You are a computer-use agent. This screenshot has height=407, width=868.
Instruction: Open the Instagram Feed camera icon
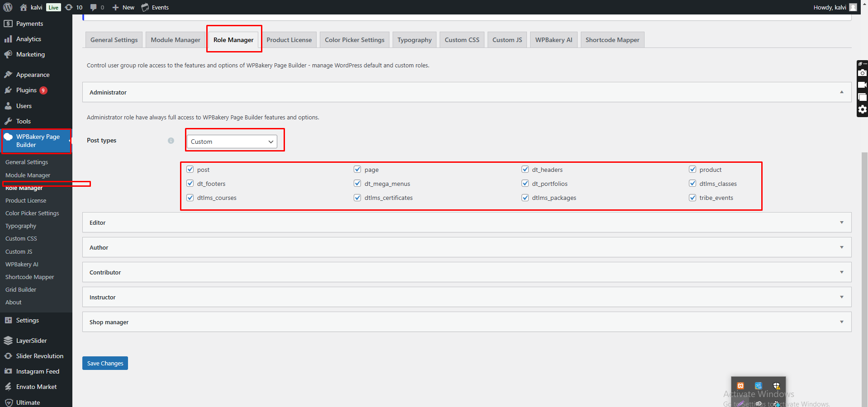[x=8, y=371]
